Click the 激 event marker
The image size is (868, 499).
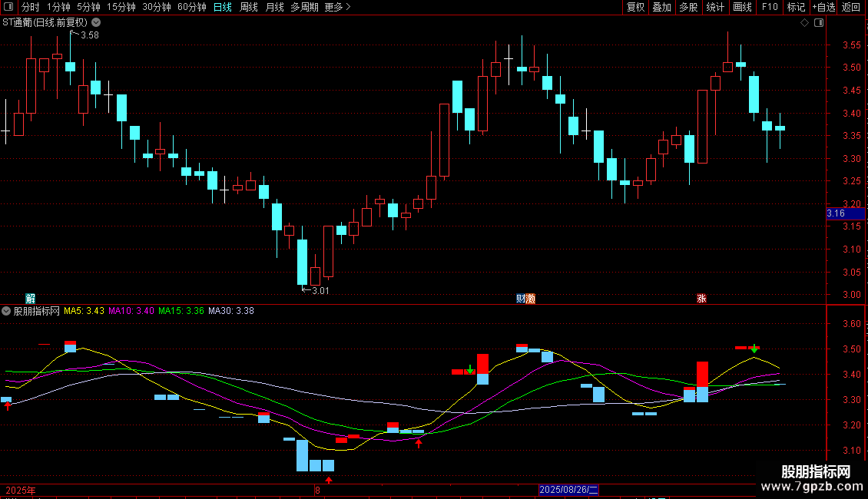click(x=530, y=299)
